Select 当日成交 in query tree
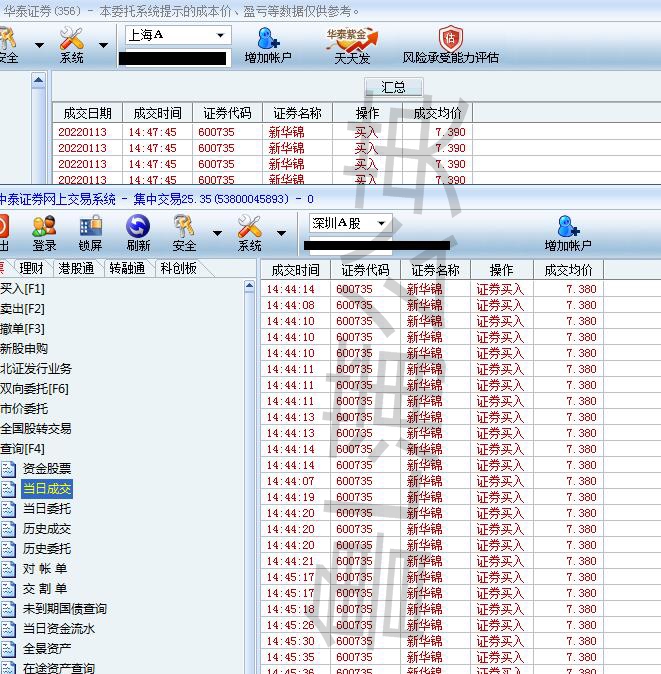Image resolution: width=661 pixels, height=674 pixels. tap(47, 489)
